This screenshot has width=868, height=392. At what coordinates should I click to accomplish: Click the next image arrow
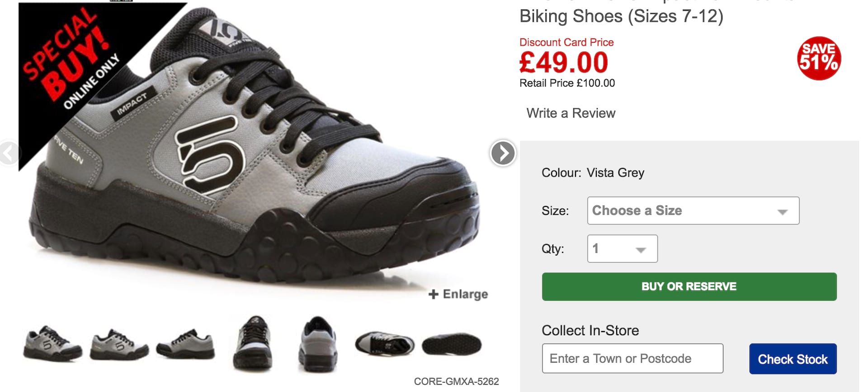(503, 153)
